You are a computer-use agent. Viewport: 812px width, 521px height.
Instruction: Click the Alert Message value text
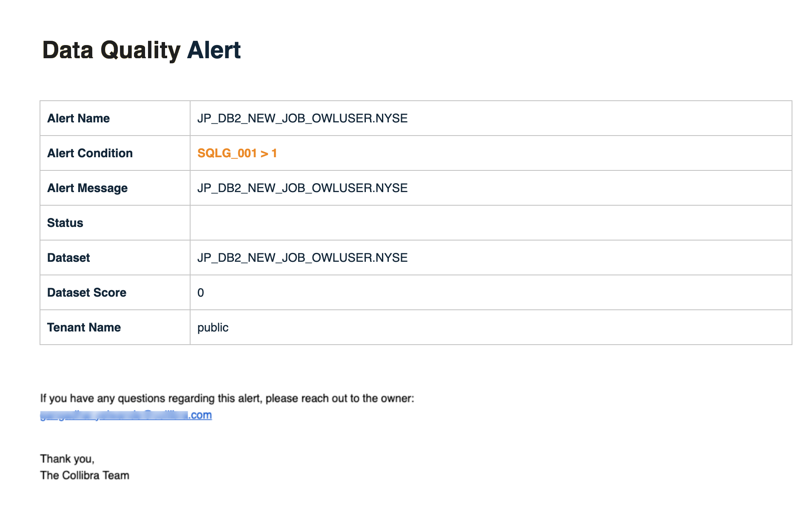(302, 188)
